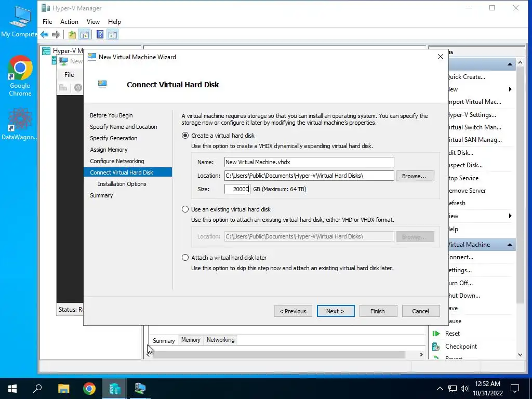The height and width of the screenshot is (399, 532).
Task: Click the Back arrow in Hyper-V Manager toolbar
Action: (x=45, y=34)
